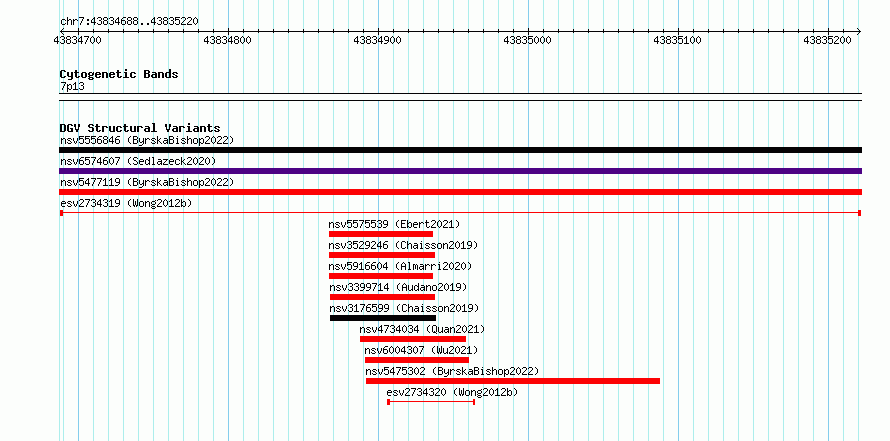This screenshot has height=441, width=890.
Task: Click ruler position 43834800
Action: coord(228,40)
